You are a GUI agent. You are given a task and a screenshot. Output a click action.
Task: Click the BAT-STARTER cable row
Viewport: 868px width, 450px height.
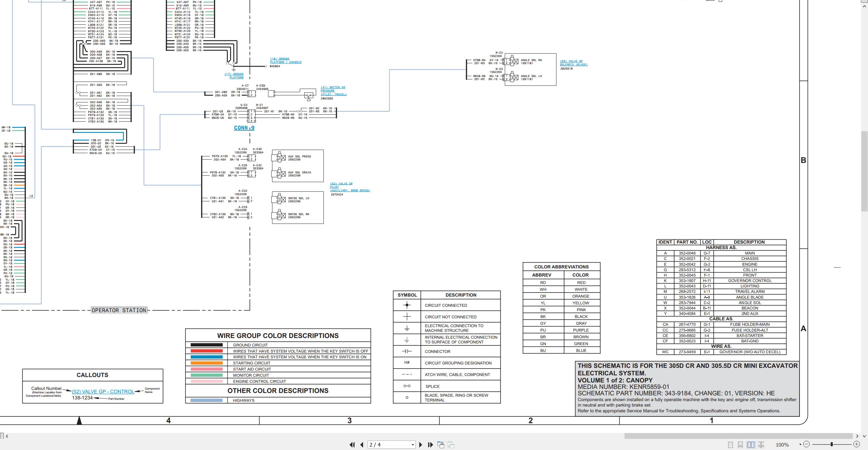click(721, 336)
